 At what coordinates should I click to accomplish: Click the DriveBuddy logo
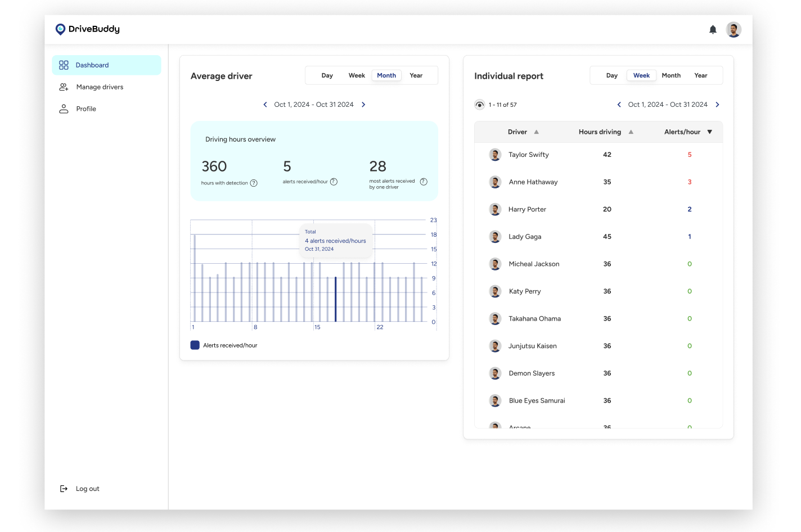[x=87, y=29]
